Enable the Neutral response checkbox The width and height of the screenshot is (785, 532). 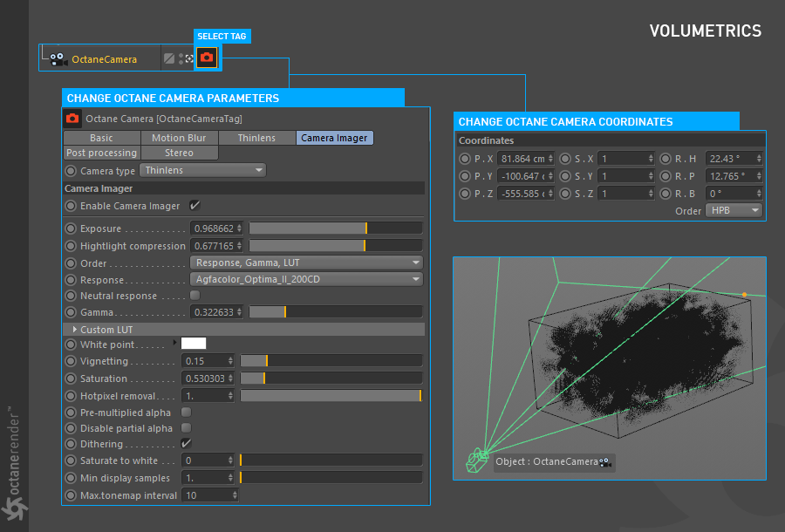[x=195, y=296]
